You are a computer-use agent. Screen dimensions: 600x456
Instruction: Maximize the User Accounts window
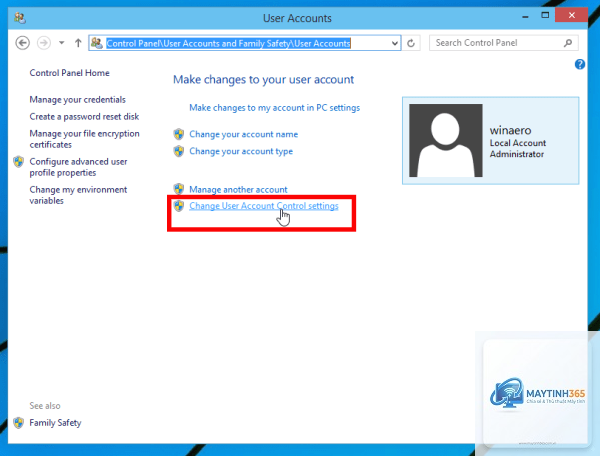pos(545,15)
